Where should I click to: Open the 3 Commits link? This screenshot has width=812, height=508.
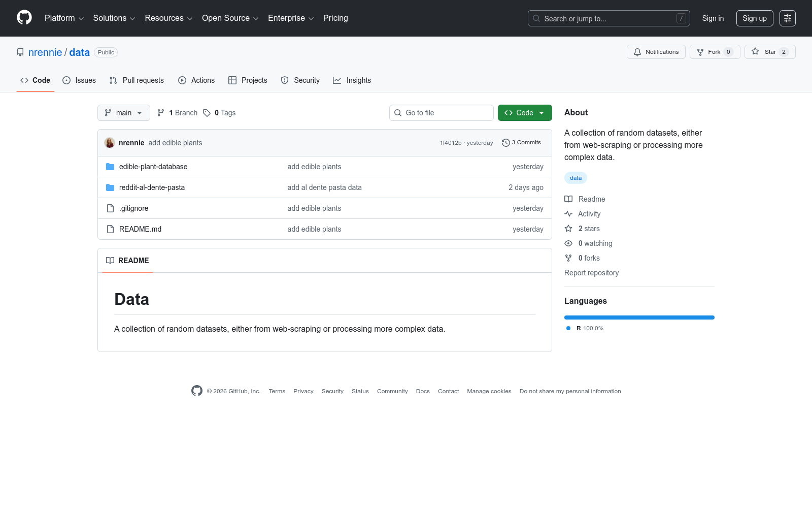click(521, 143)
